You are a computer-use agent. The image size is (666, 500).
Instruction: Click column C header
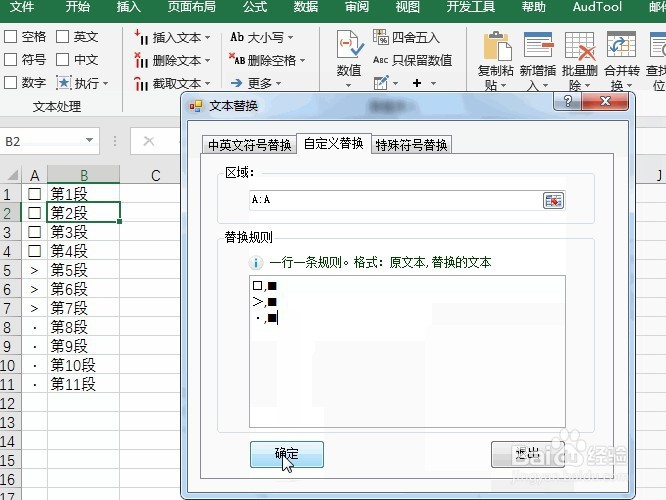155,175
